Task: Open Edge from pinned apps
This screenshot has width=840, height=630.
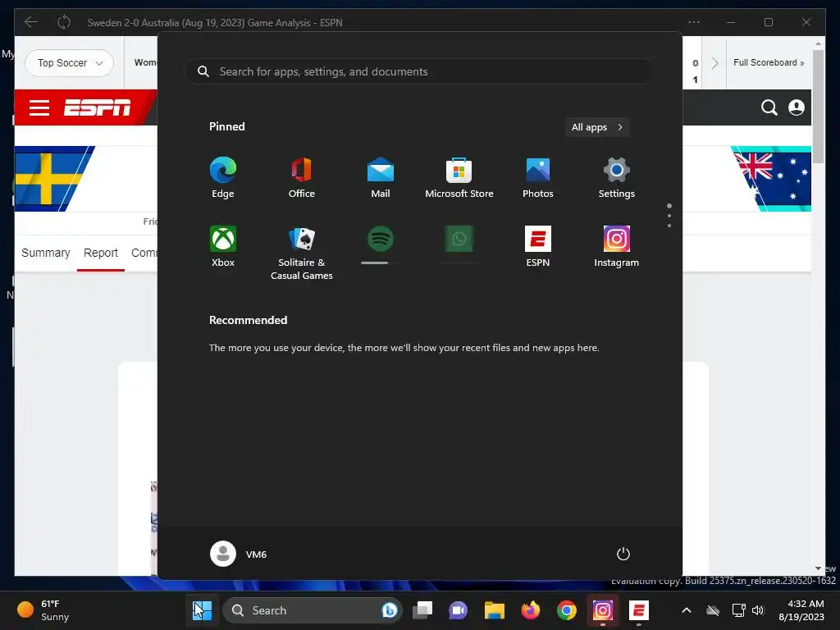Action: 223,178
